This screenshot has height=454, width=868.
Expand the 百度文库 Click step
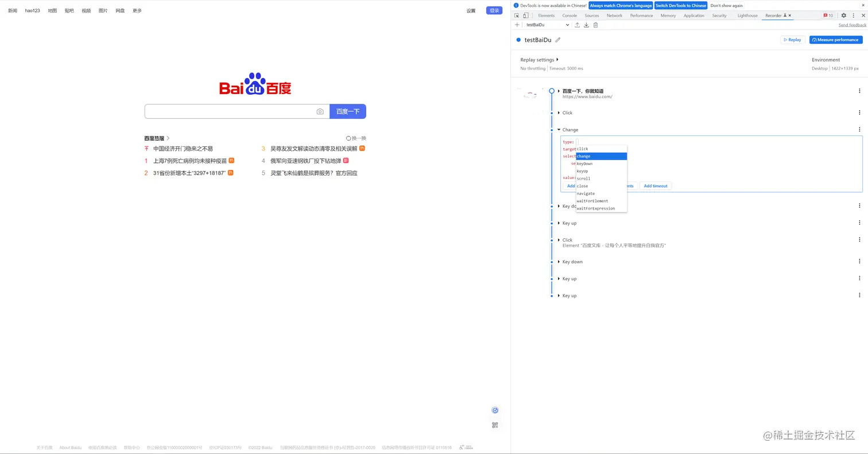[559, 240]
